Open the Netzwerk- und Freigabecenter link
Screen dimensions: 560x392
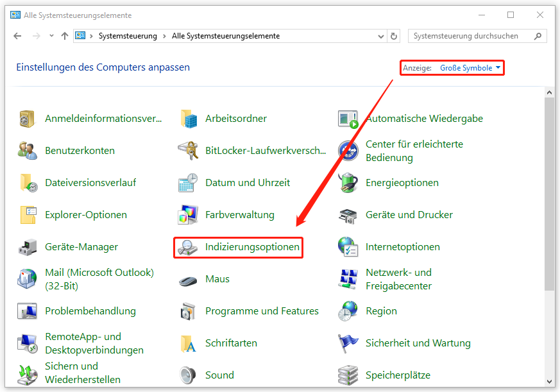click(398, 279)
